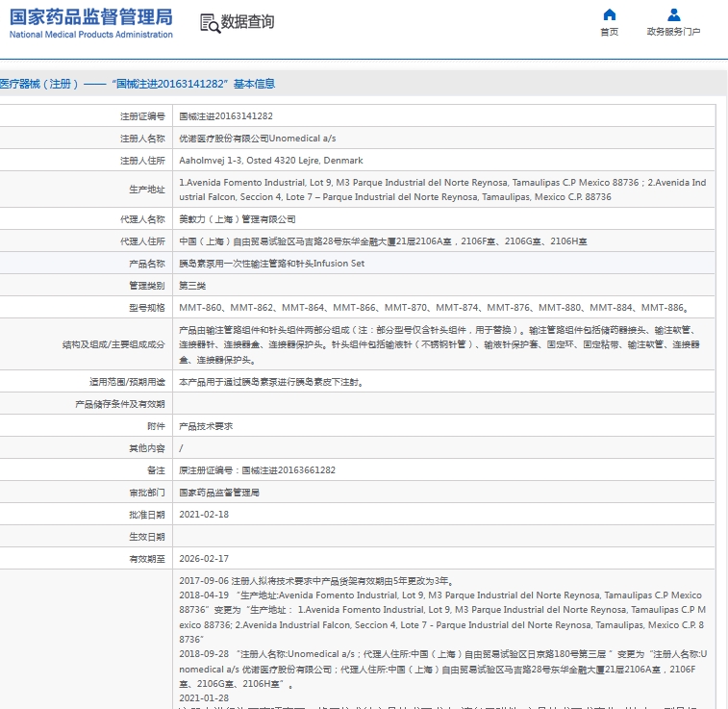Click the 生产地址 row label
Screen dimensions: 728x709
pyautogui.click(x=147, y=190)
